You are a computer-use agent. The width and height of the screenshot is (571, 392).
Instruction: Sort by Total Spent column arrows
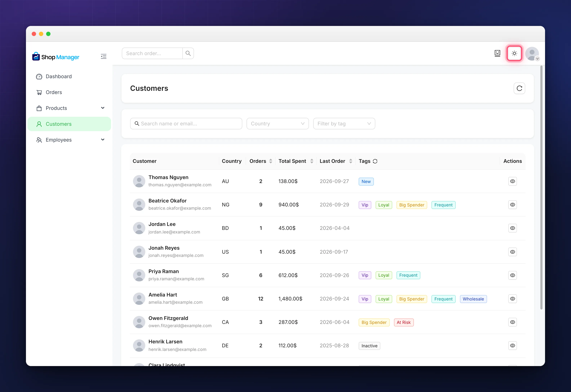point(311,161)
